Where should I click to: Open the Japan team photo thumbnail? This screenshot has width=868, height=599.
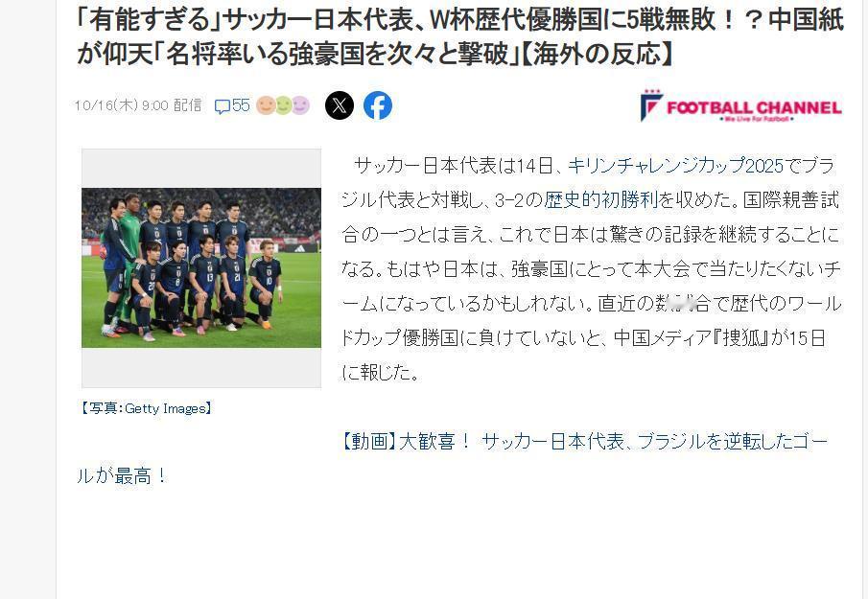(201, 267)
